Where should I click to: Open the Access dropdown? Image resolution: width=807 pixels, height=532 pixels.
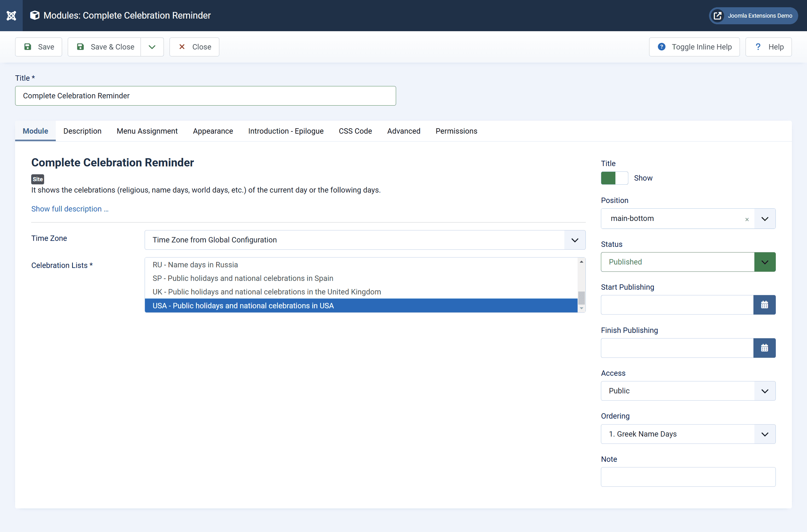coord(688,391)
